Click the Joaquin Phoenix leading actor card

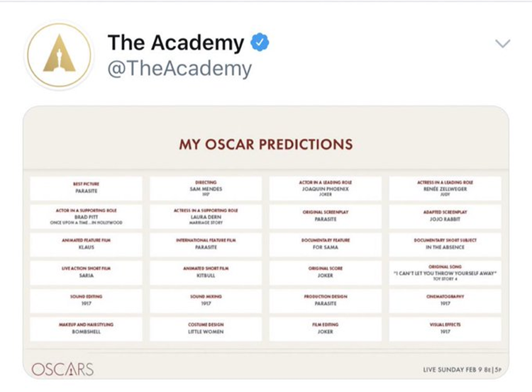pyautogui.click(x=326, y=188)
